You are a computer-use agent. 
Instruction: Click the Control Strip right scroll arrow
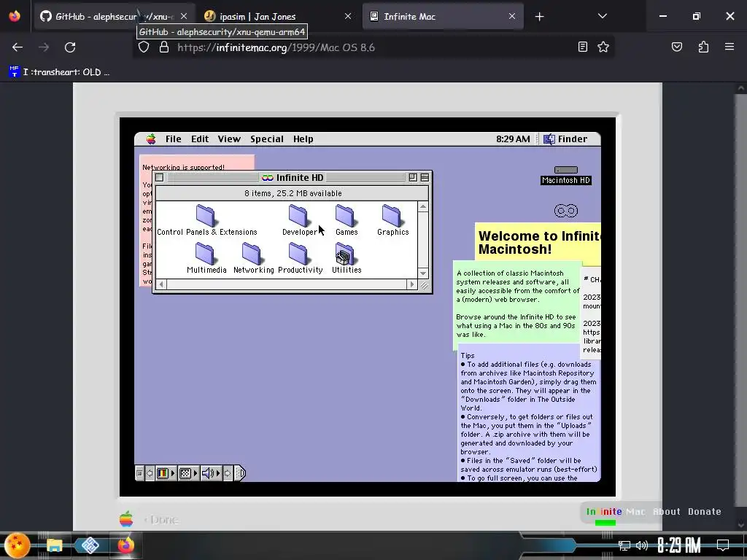coord(228,473)
